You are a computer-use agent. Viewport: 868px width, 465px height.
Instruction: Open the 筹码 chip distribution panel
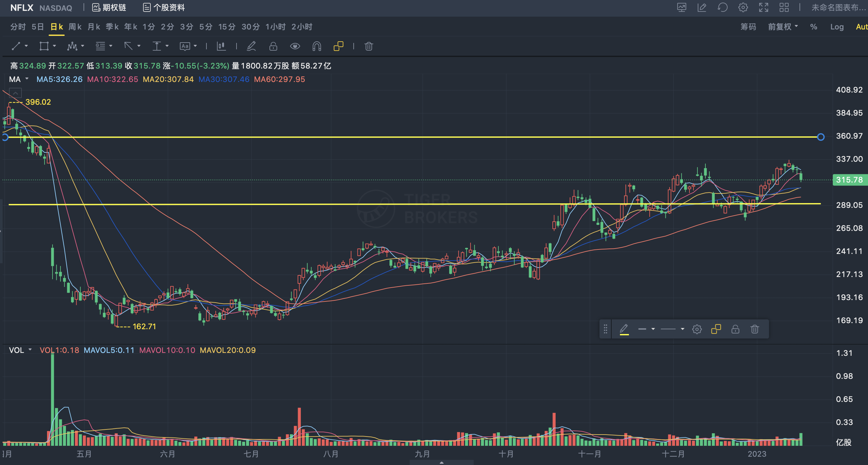tap(748, 27)
